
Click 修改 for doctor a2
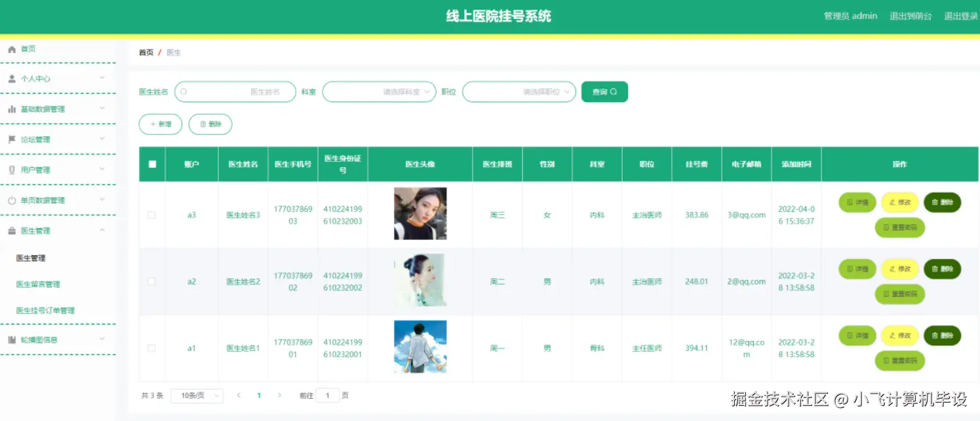900,269
